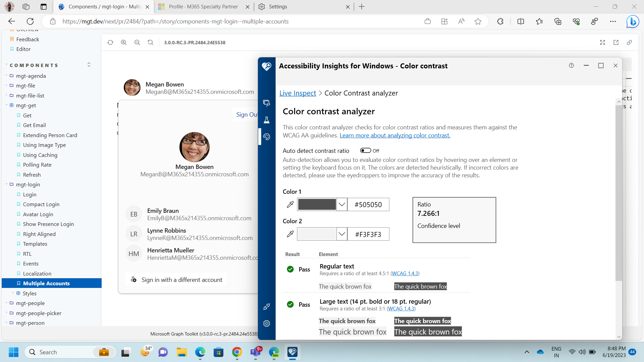Click the Color 1 color swatch

[317, 204]
